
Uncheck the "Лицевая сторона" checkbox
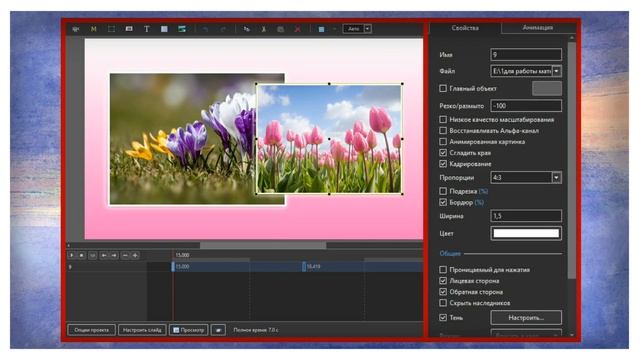pos(443,281)
